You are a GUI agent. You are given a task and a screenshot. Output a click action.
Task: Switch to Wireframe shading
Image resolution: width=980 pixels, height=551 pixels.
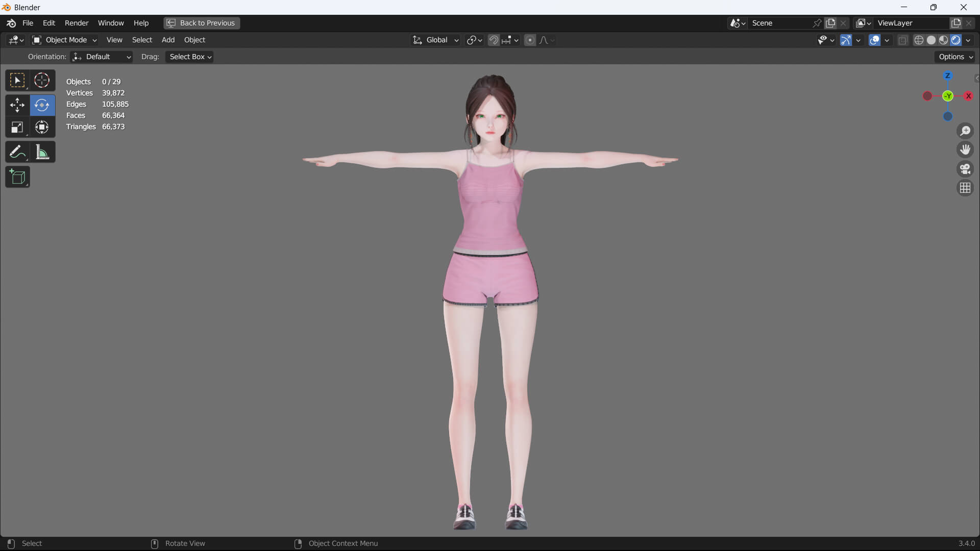919,40
